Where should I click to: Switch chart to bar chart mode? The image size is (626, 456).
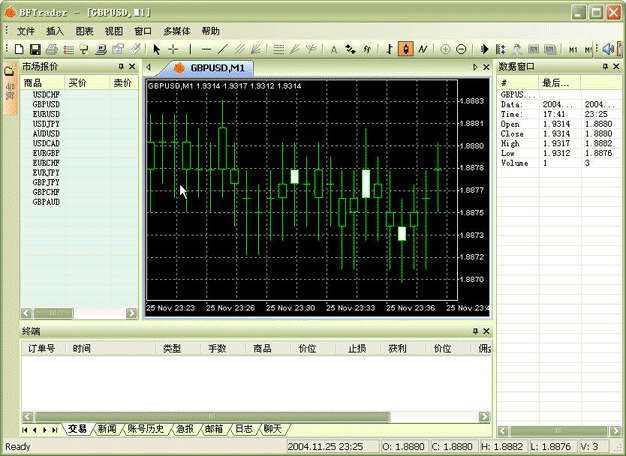tap(389, 50)
